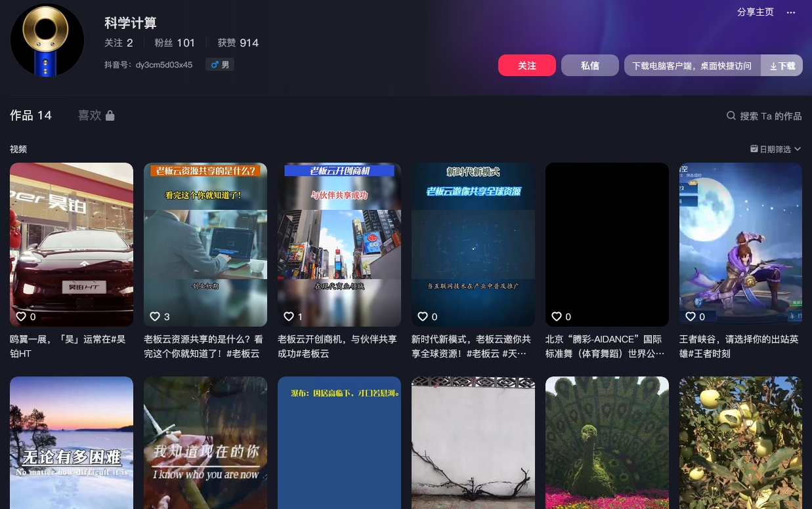Screen dimensions: 812x509
Task: Switch to the 喜欢 tab
Action: coord(96,115)
